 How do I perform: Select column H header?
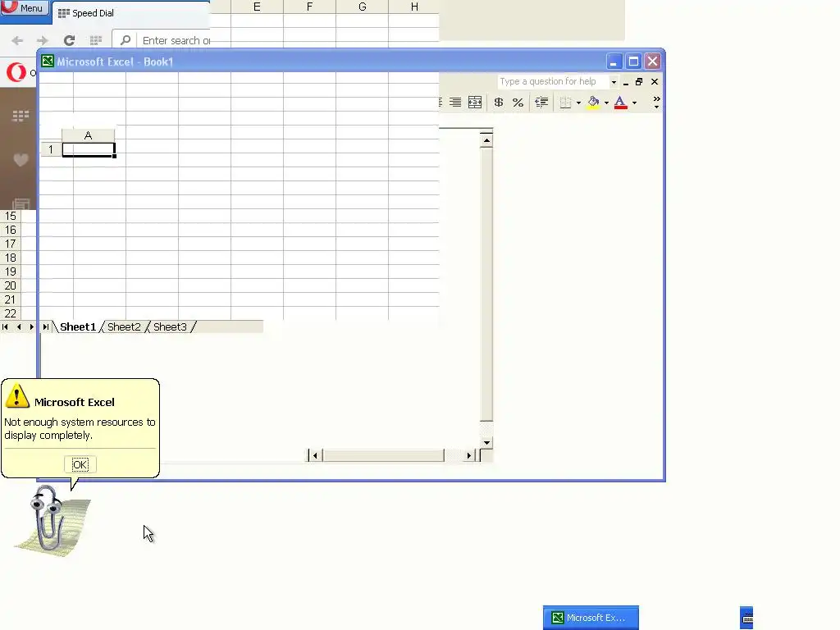point(414,7)
